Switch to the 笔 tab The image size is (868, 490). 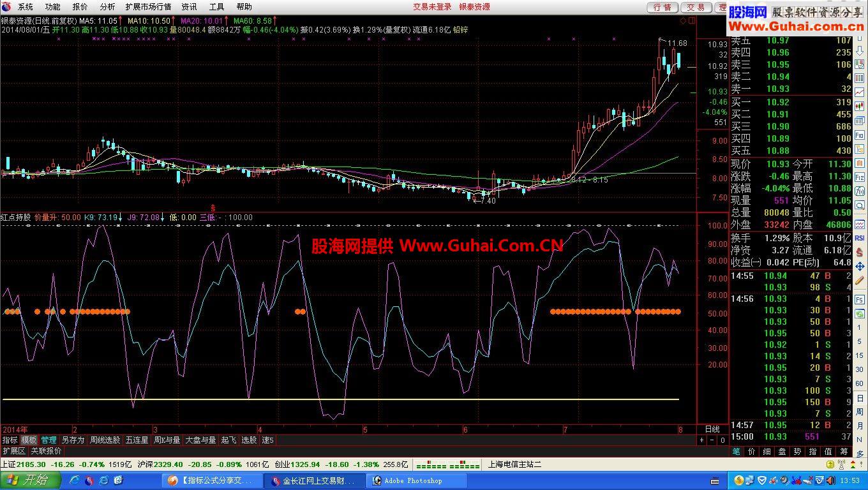point(736,451)
